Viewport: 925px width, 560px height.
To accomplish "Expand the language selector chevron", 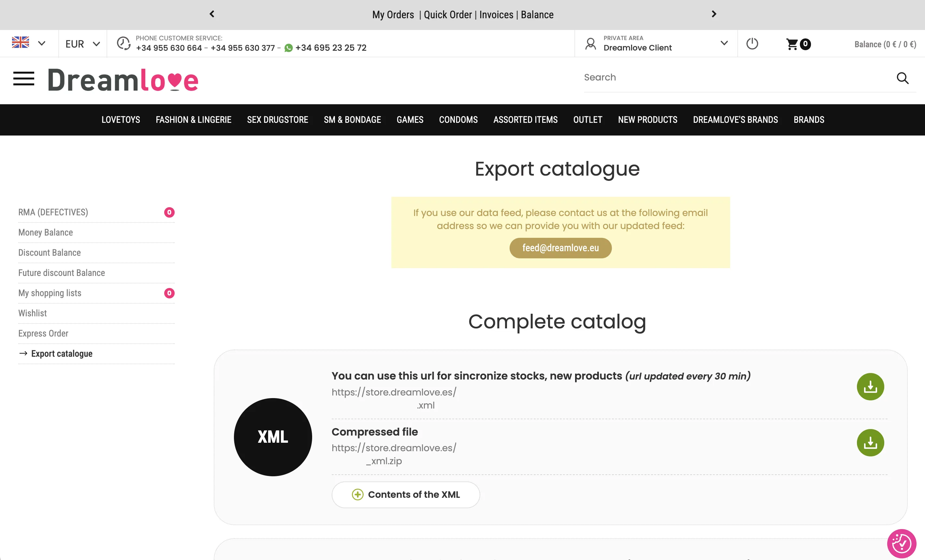I will coord(42,44).
